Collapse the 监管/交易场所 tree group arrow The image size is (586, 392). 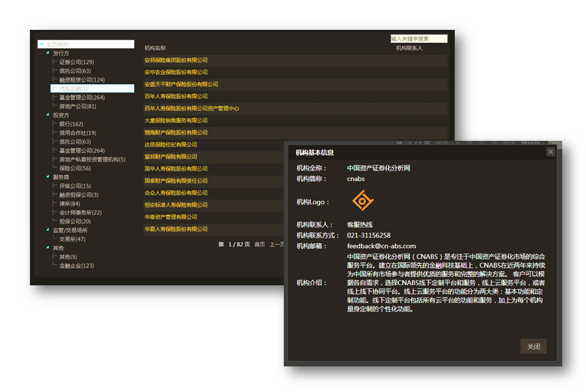(x=48, y=230)
